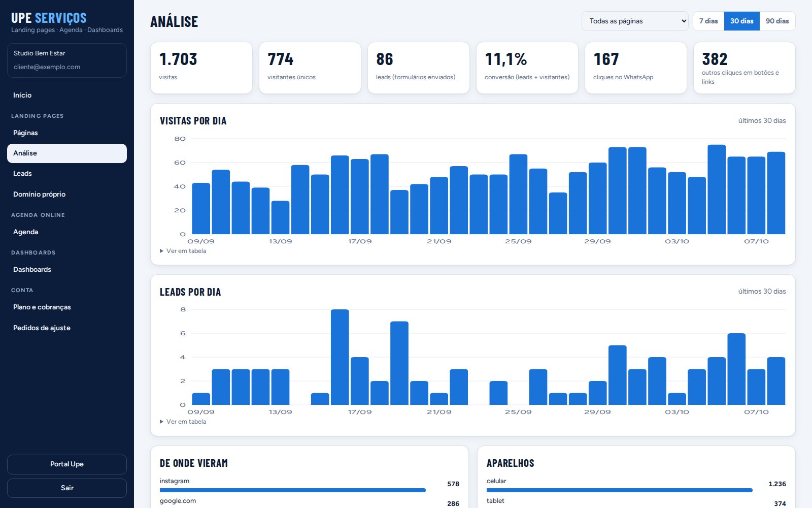Click the Sair button
The width and height of the screenshot is (812, 508).
click(x=67, y=488)
